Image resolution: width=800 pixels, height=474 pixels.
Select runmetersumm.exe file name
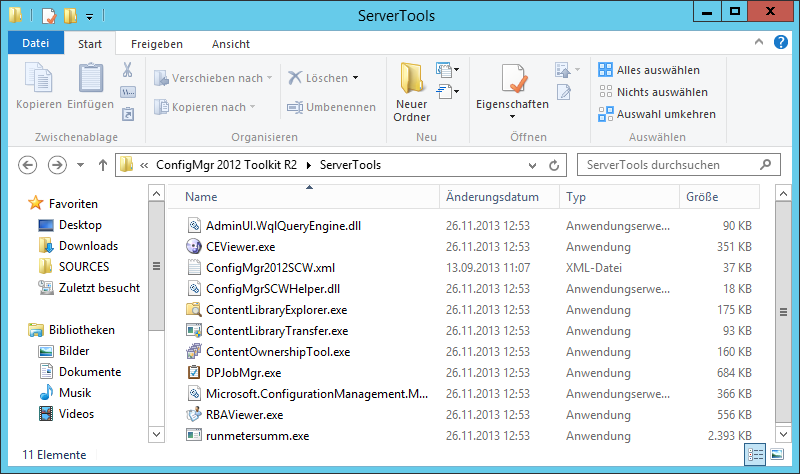[x=258, y=436]
